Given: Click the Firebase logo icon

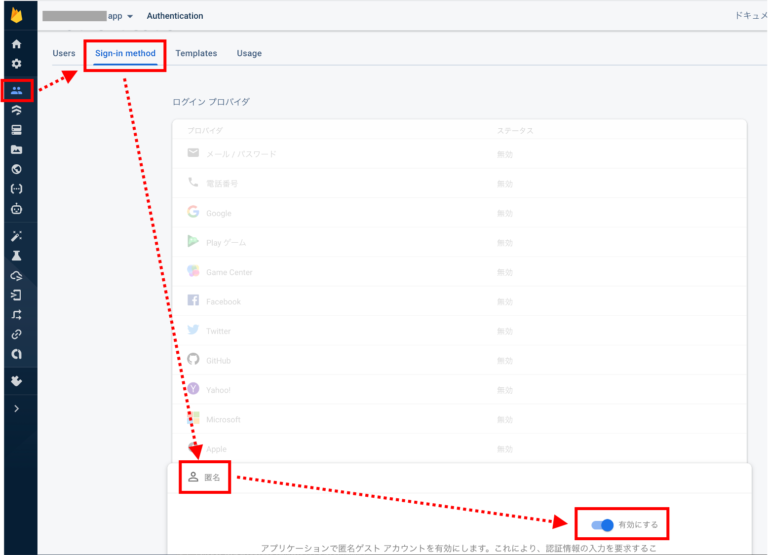Looking at the screenshot, I should tap(16, 16).
